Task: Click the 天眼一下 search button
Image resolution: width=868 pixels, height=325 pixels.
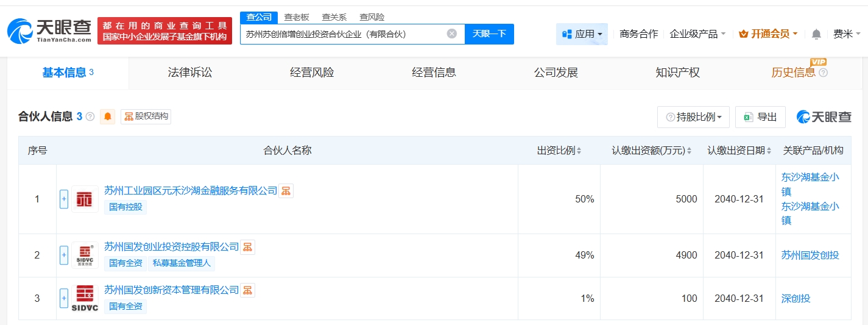Action: coord(489,34)
